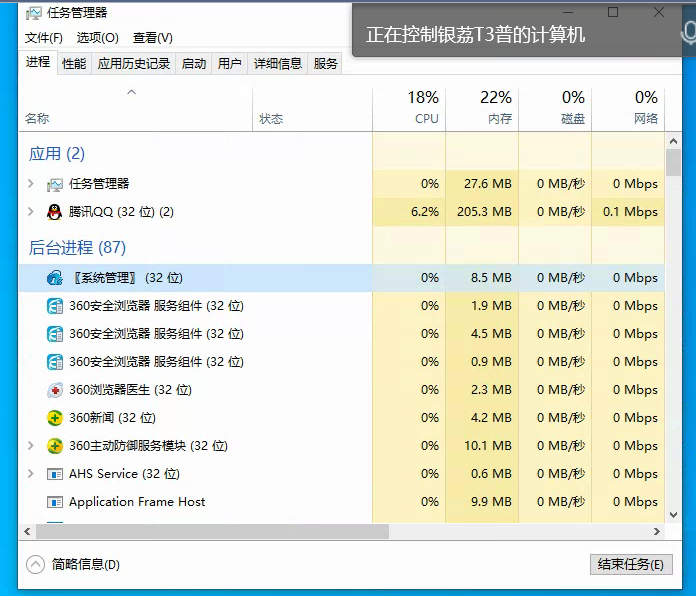The width and height of the screenshot is (696, 596).
Task: Switch to the 服务 tab
Action: pos(325,63)
